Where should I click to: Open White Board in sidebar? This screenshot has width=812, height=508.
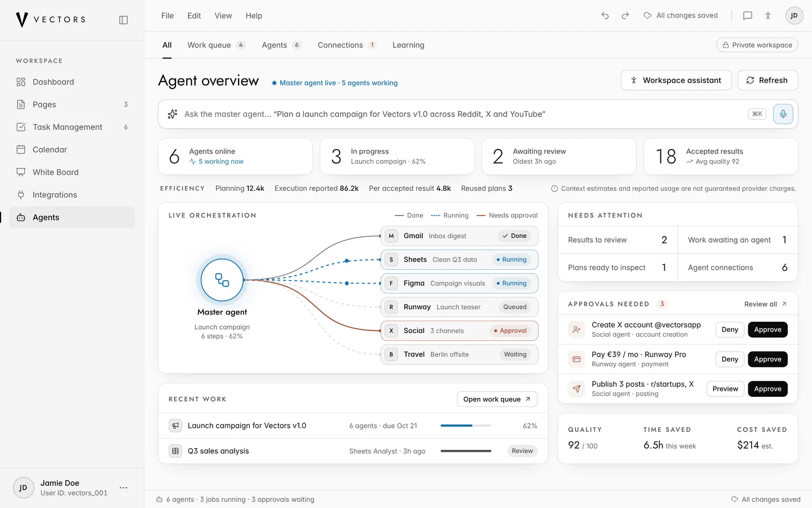[72, 172]
